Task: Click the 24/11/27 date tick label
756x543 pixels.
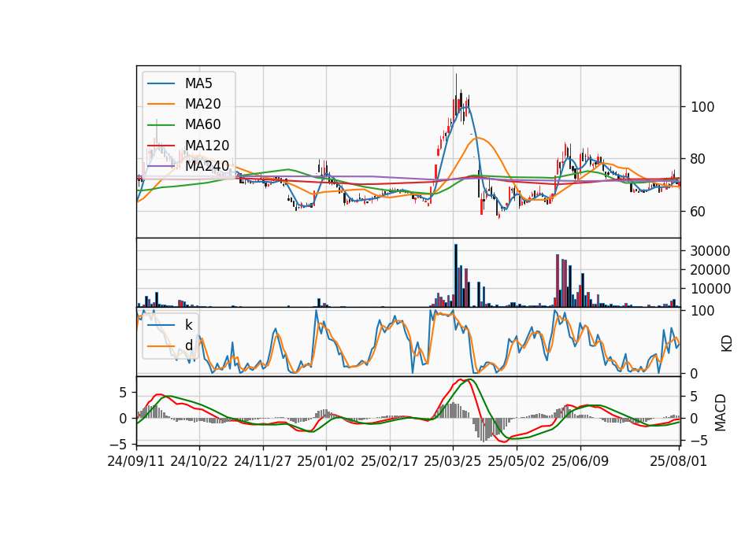Action: (x=263, y=461)
